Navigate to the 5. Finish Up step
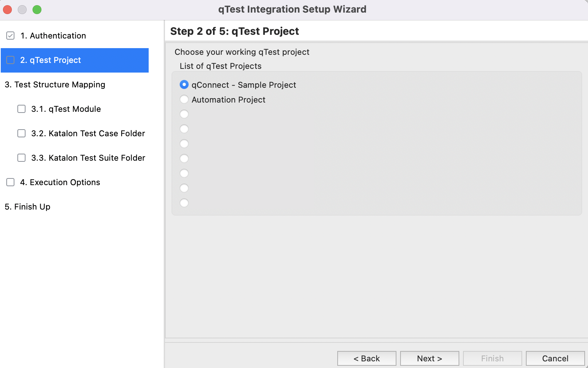The width and height of the screenshot is (588, 368). click(x=27, y=207)
